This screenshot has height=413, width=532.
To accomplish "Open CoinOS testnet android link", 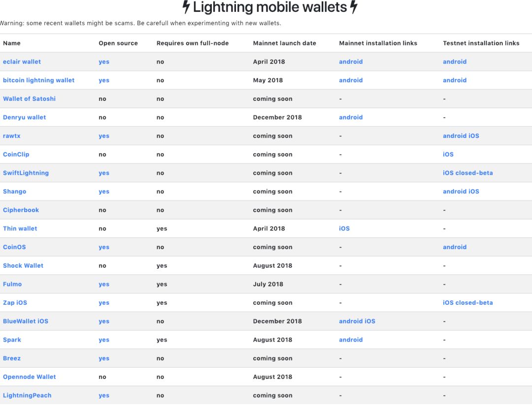I will coord(455,247).
